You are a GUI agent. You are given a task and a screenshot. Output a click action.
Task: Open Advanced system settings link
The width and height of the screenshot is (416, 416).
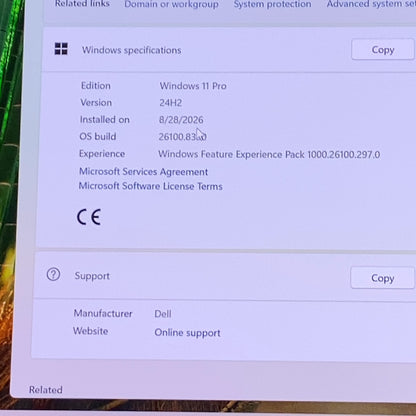tap(371, 4)
